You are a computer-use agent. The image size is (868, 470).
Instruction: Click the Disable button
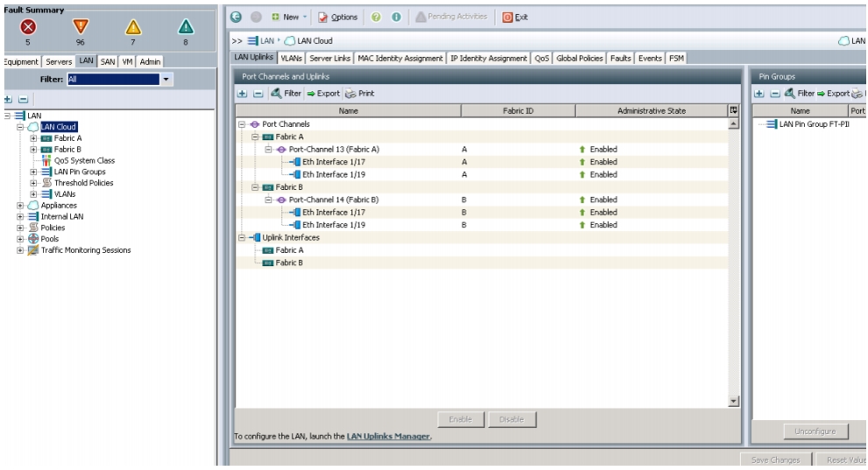pos(512,420)
